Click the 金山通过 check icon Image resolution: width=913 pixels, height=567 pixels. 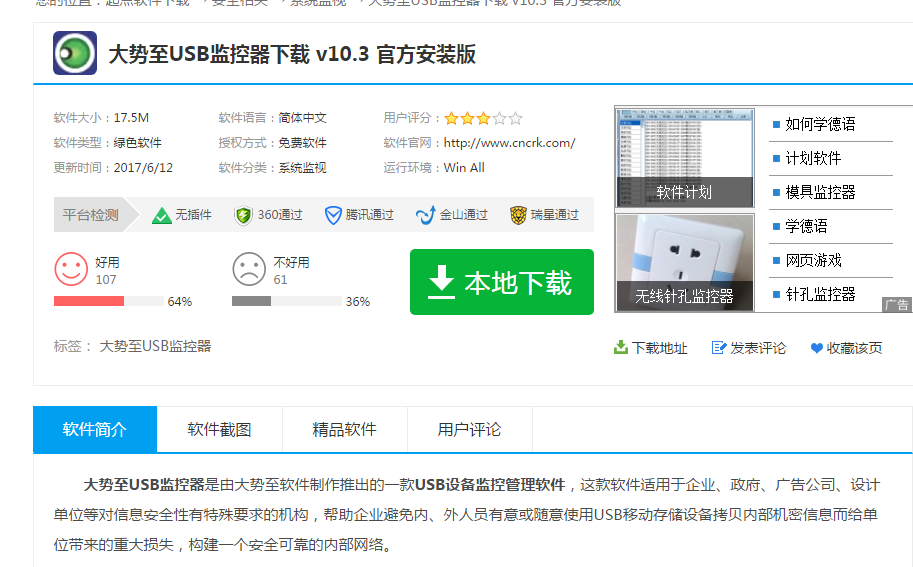pos(426,215)
